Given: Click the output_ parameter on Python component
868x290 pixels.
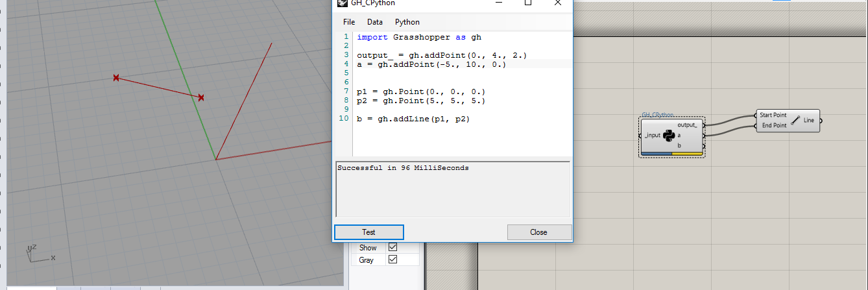Looking at the screenshot, I should tap(688, 125).
